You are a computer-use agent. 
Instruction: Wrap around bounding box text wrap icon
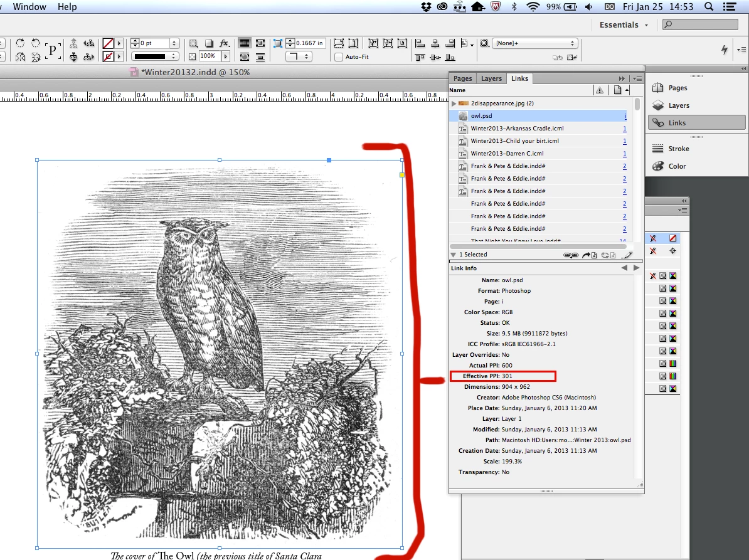(260, 43)
